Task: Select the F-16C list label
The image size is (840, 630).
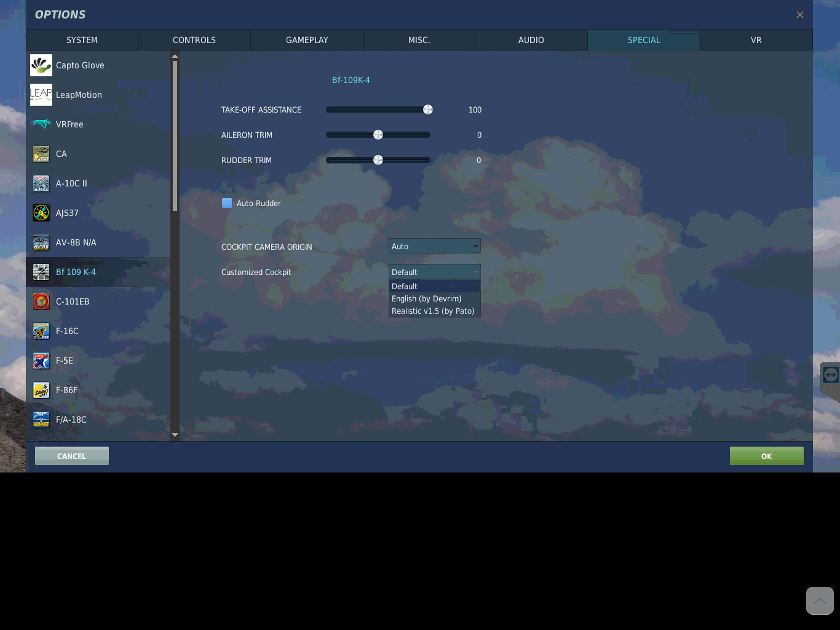Action: coord(67,331)
